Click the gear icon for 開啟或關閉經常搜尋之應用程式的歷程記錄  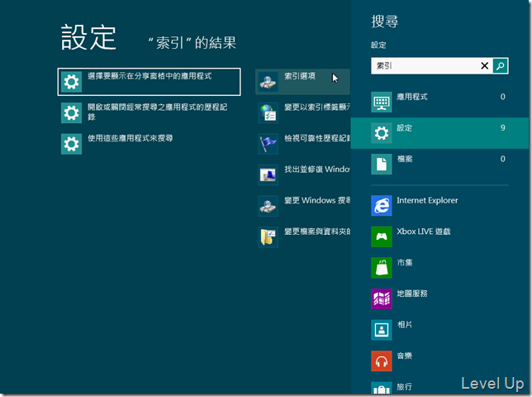71,112
